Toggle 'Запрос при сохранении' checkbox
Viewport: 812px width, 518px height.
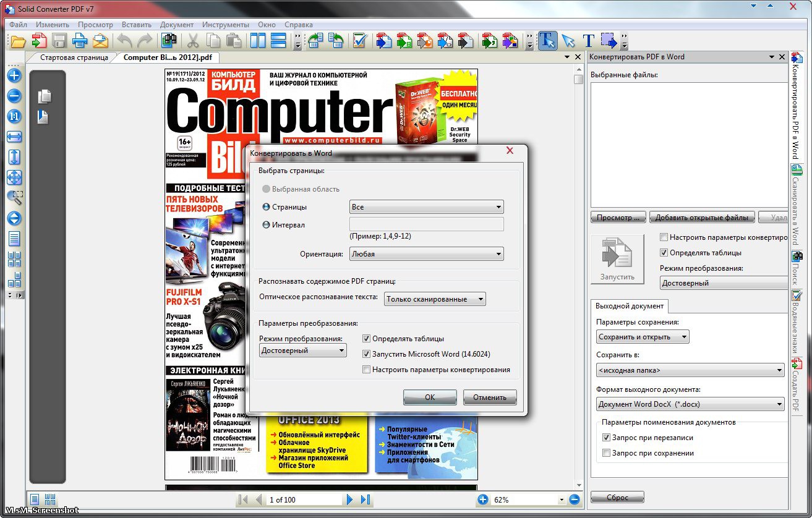tap(606, 453)
